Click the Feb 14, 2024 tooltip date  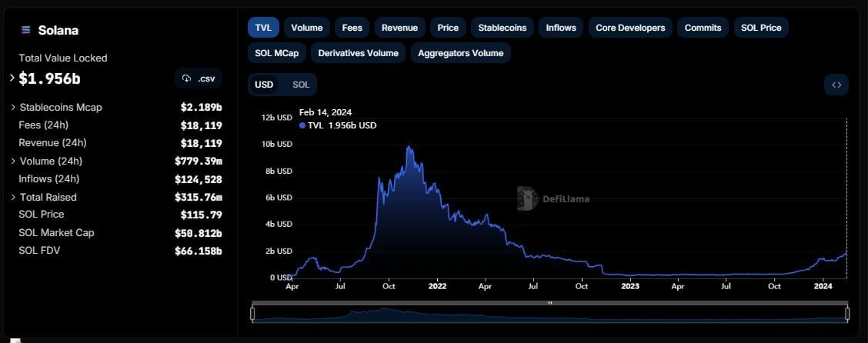(x=325, y=112)
